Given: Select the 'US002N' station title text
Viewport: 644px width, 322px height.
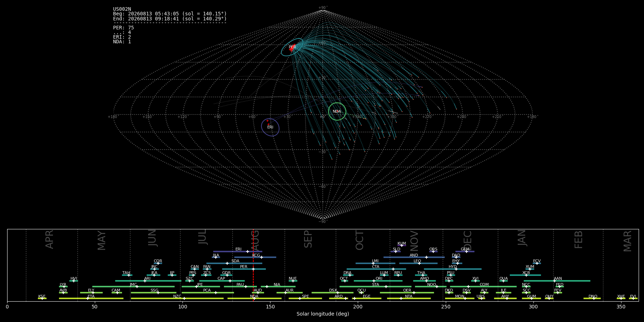Looking at the screenshot, I should coord(122,9).
